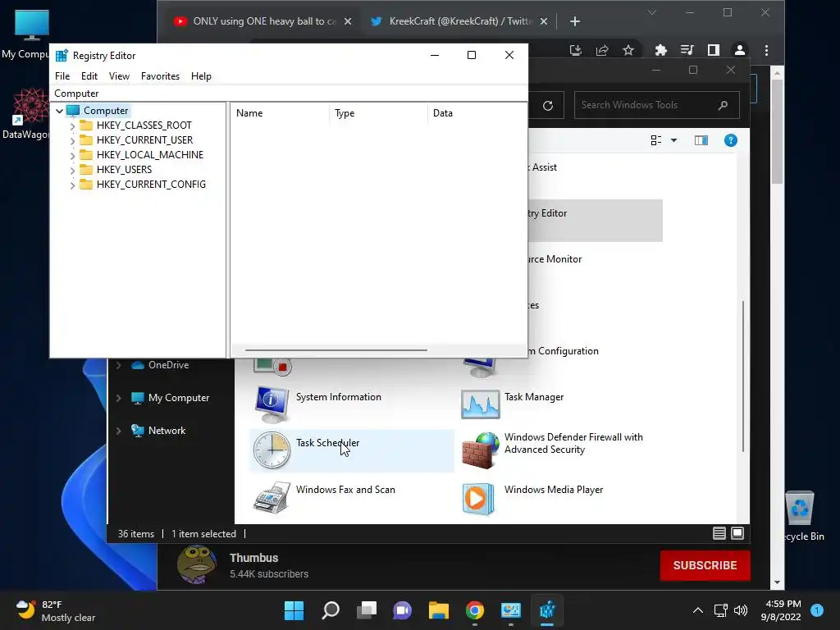Open Task Scheduler clock icon
The width and height of the screenshot is (840, 630).
272,450
